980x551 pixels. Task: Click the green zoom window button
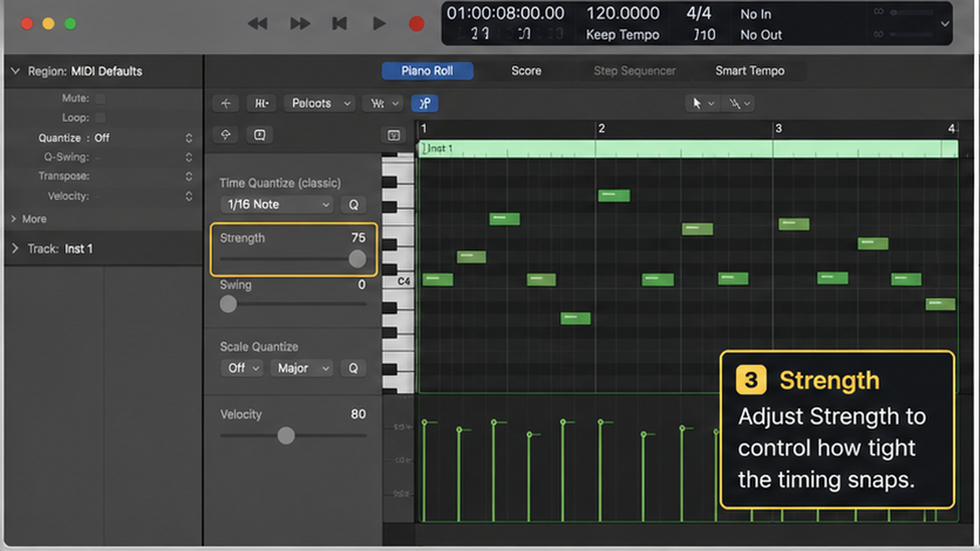point(70,24)
